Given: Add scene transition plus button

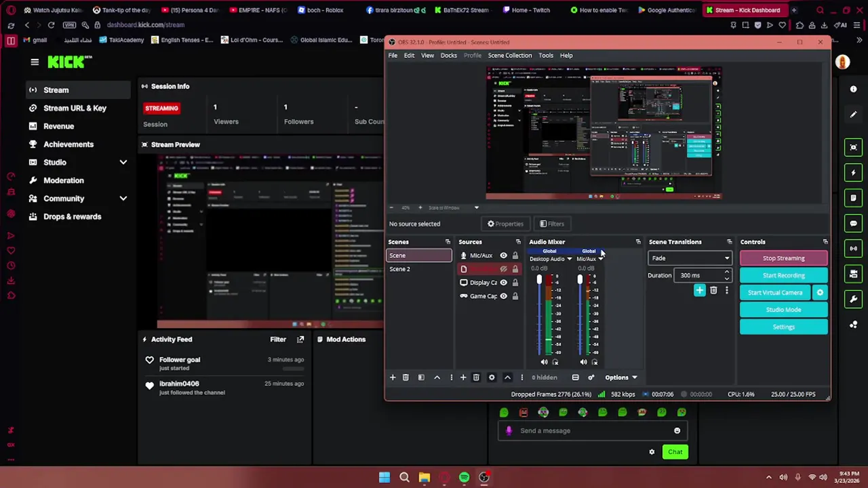Looking at the screenshot, I should [x=699, y=291].
